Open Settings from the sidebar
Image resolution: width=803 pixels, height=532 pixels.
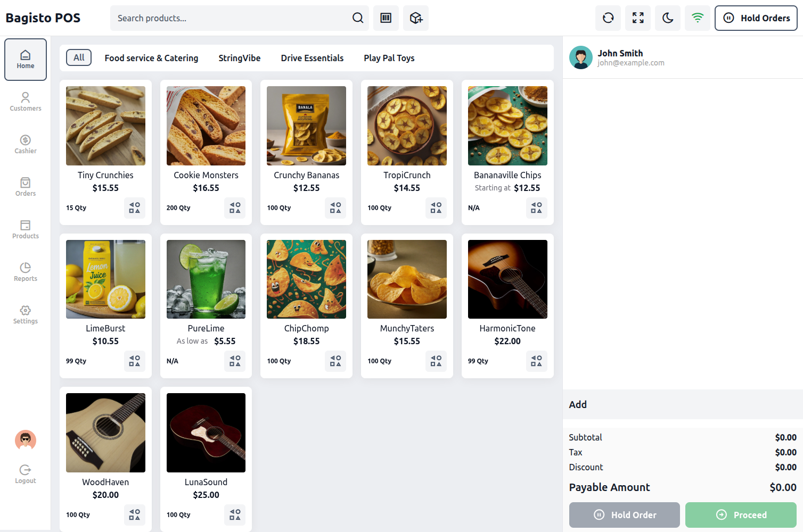point(25,314)
